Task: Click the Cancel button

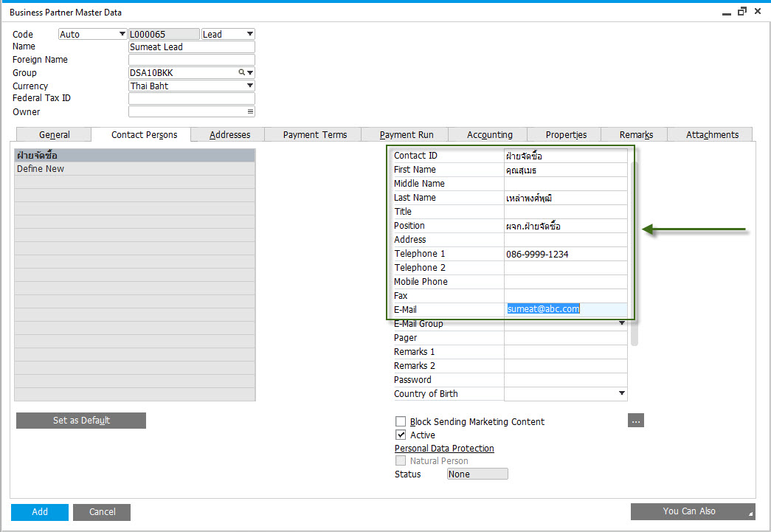Action: [x=103, y=512]
